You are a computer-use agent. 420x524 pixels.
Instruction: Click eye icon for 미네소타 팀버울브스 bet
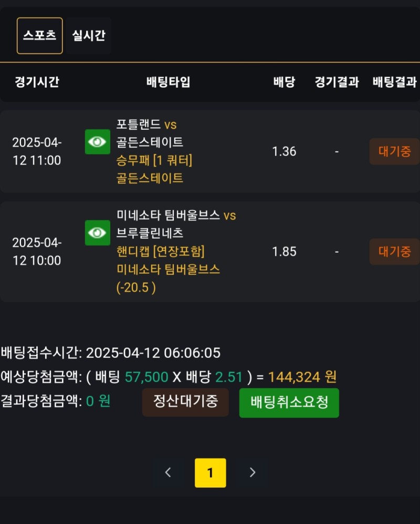[98, 233]
